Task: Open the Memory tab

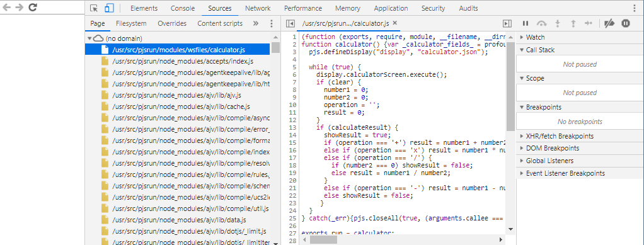Action: point(348,8)
